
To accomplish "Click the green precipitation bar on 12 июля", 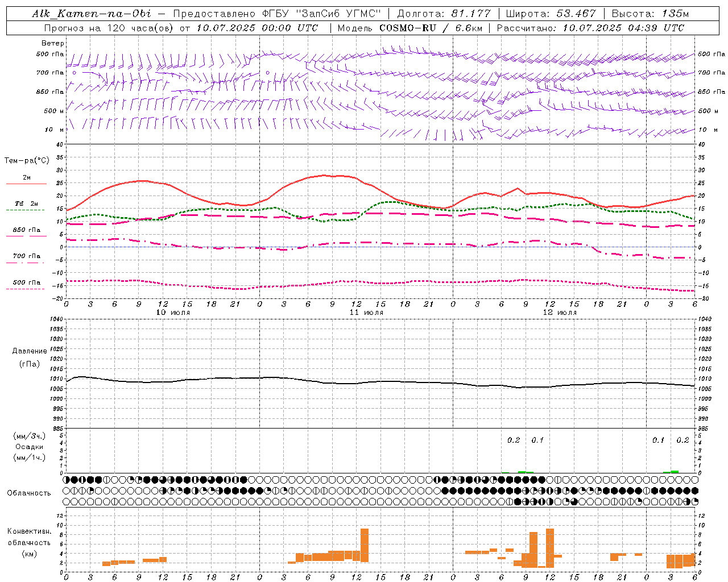I will point(526,472).
